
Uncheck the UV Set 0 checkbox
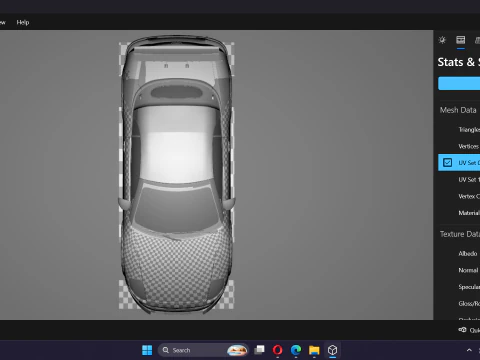(x=447, y=163)
